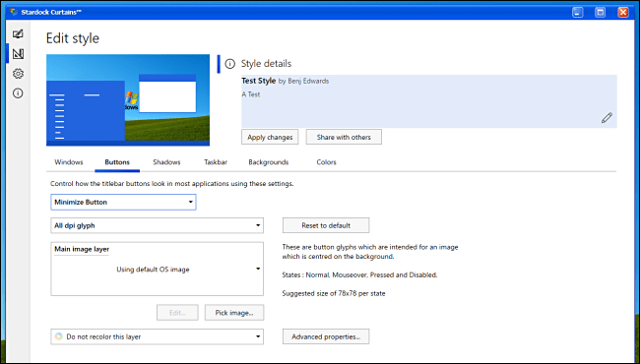Switch to the Taskbar tab
Screen dimensions: 640x364
point(216,162)
